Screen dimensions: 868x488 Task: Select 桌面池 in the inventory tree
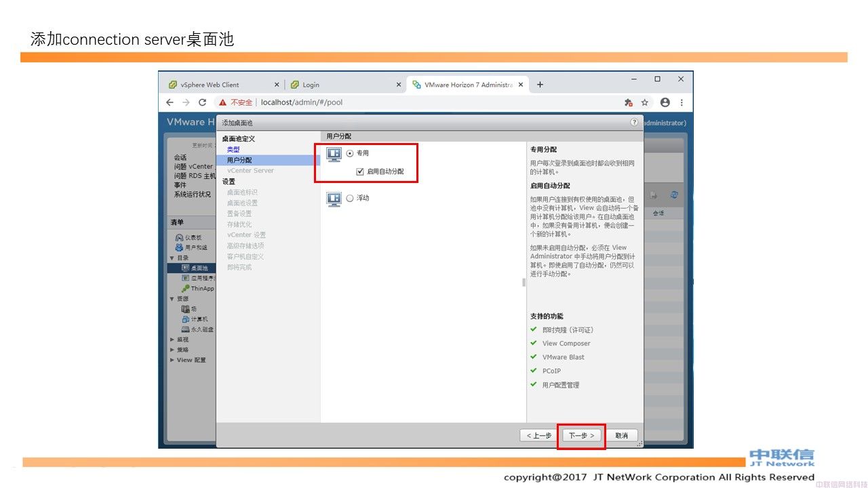coord(198,268)
